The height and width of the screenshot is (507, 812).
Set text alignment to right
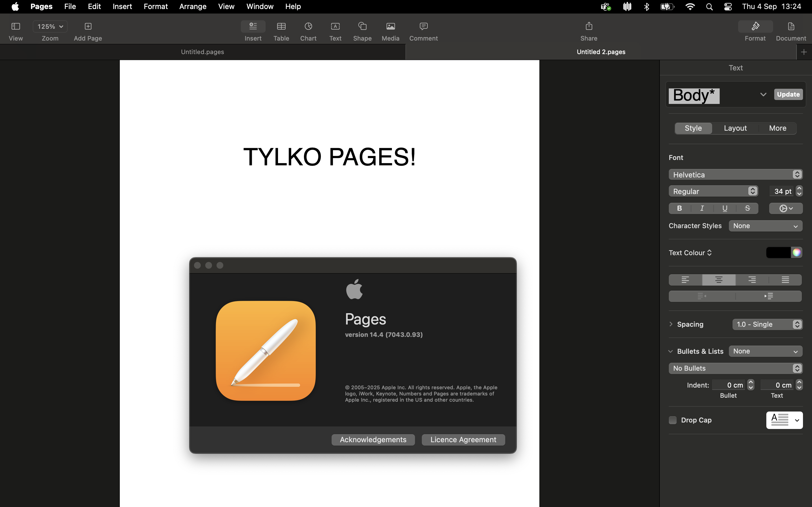pos(752,280)
